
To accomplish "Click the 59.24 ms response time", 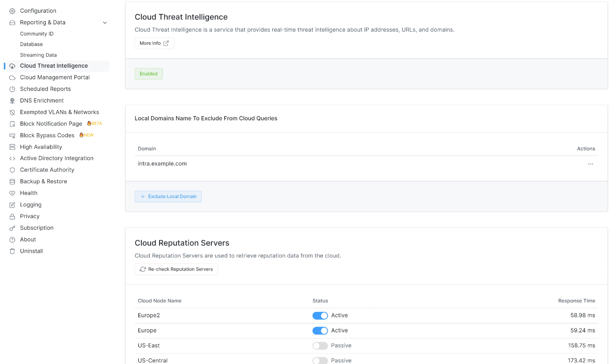I will click(x=582, y=330).
